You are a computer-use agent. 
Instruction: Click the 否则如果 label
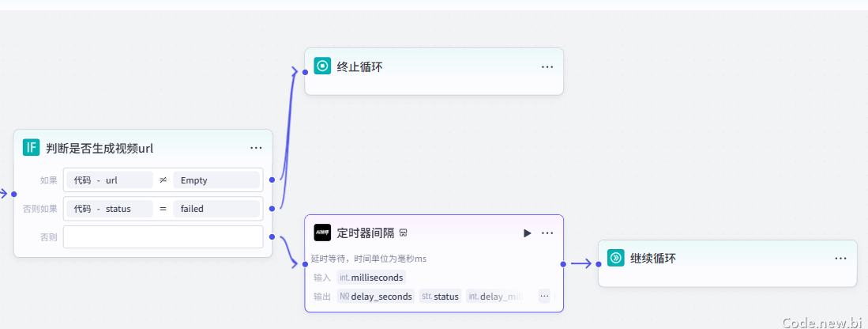coord(39,209)
